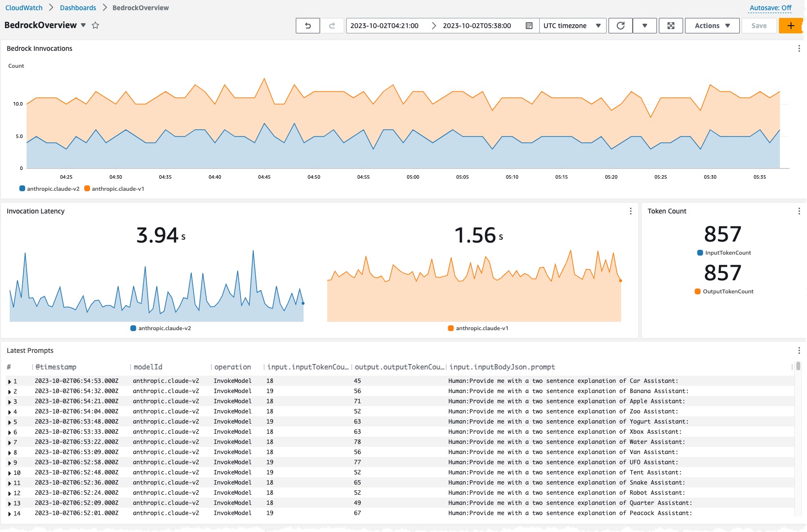The image size is (807, 532).
Task: Toggle anthropic.claude-v2 legend in Invocations chart
Action: (x=49, y=189)
